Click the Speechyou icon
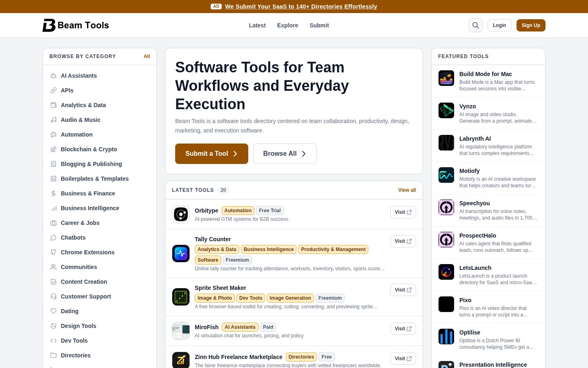 click(x=446, y=207)
